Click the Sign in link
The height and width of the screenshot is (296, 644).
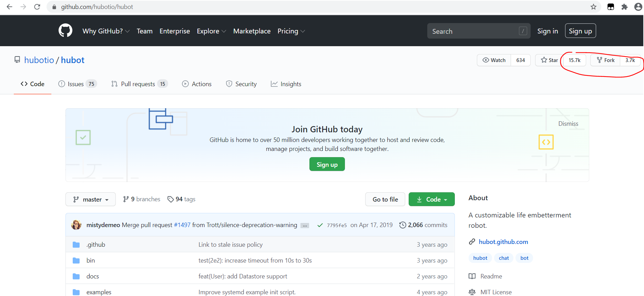(548, 31)
